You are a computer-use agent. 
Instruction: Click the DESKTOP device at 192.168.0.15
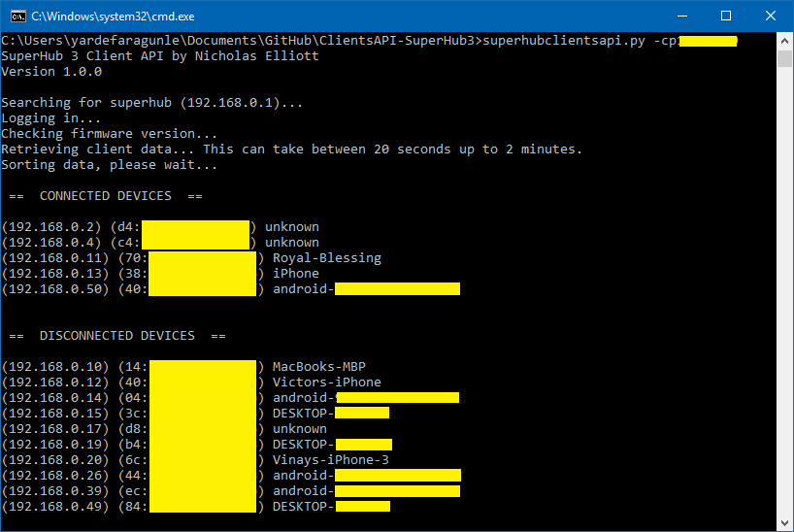331,414
